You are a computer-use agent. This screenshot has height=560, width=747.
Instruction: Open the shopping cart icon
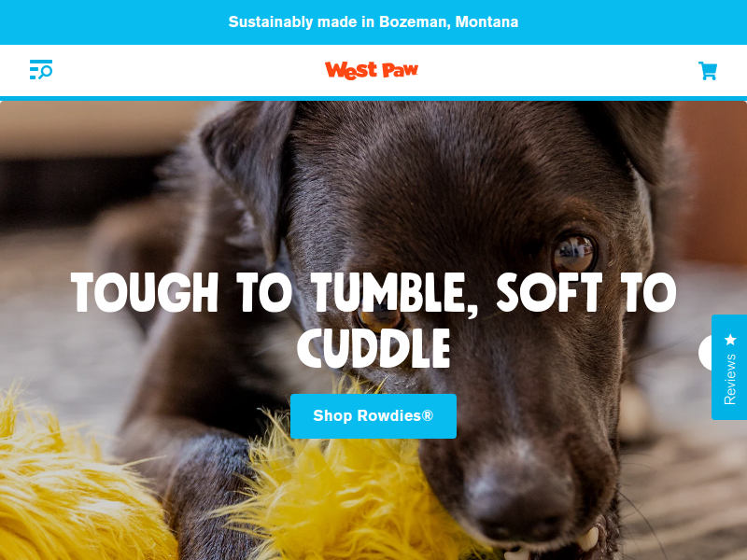pyautogui.click(x=708, y=71)
